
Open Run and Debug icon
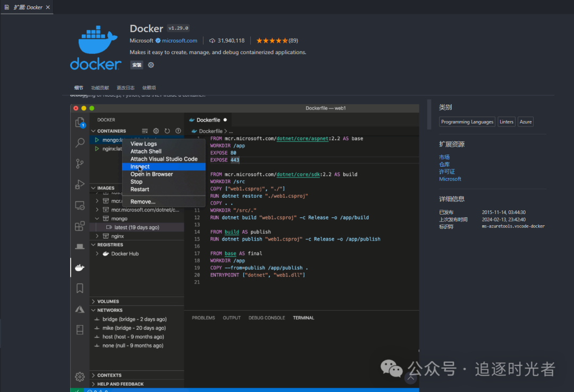click(80, 184)
